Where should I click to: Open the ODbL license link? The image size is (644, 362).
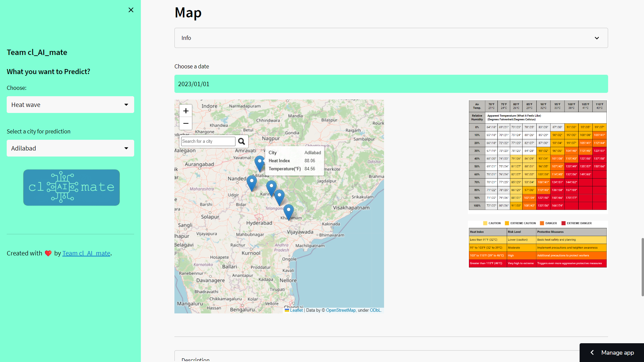click(x=375, y=310)
